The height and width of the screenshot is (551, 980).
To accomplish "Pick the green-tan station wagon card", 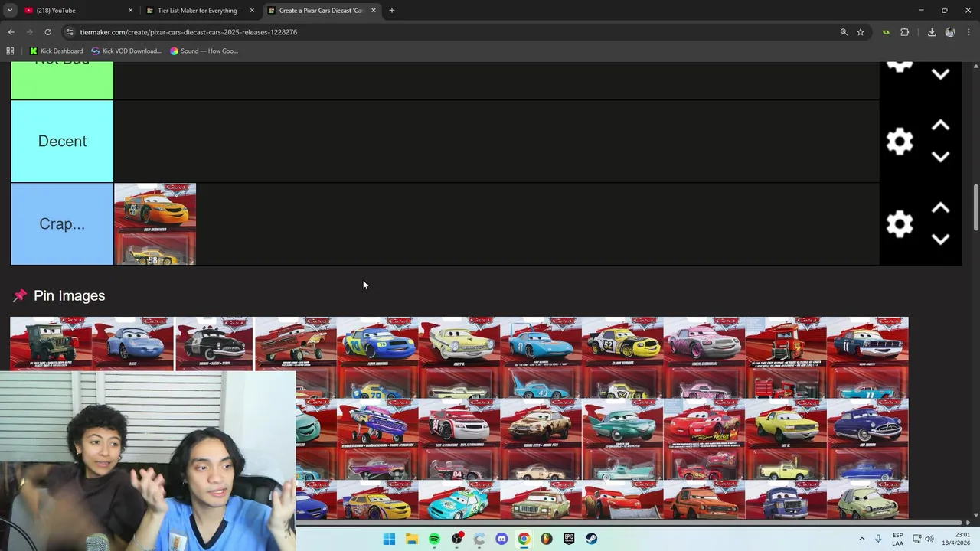I will point(541,500).
